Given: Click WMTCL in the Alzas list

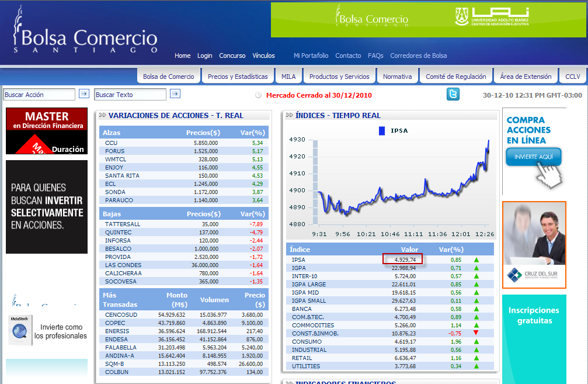Looking at the screenshot, I should click(116, 160).
